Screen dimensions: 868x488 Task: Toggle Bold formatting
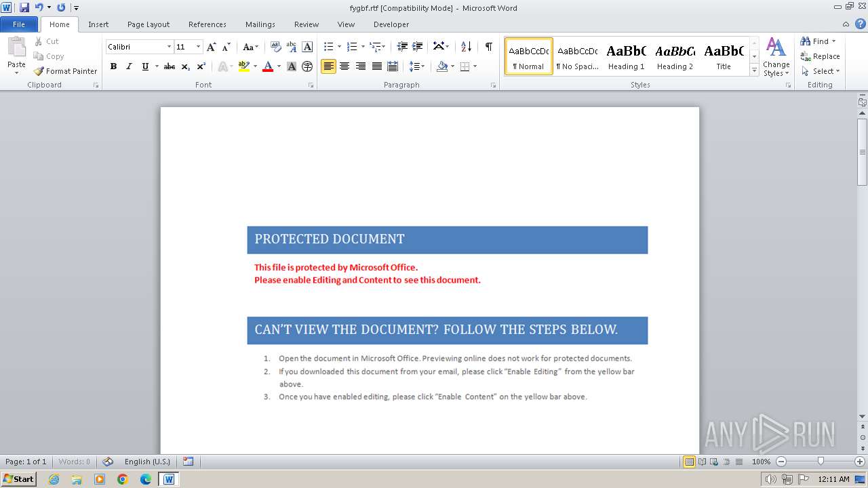click(x=113, y=66)
